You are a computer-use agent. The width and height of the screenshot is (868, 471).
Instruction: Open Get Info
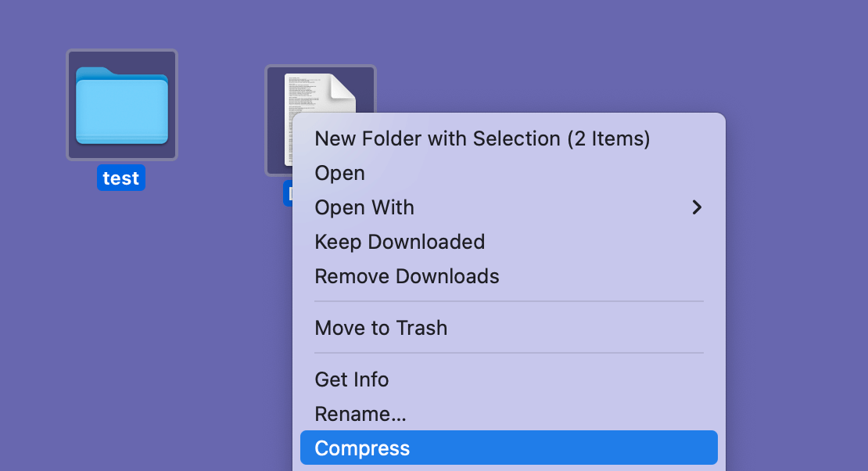point(351,379)
